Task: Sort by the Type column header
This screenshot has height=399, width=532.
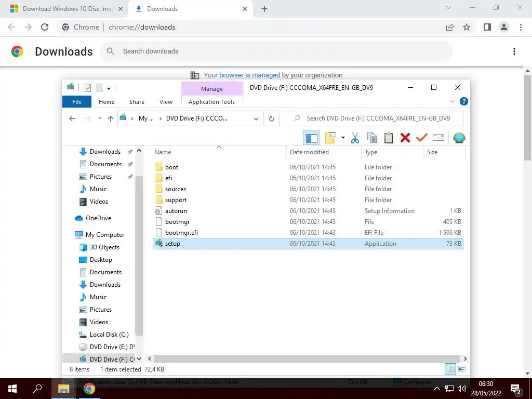Action: [393, 152]
